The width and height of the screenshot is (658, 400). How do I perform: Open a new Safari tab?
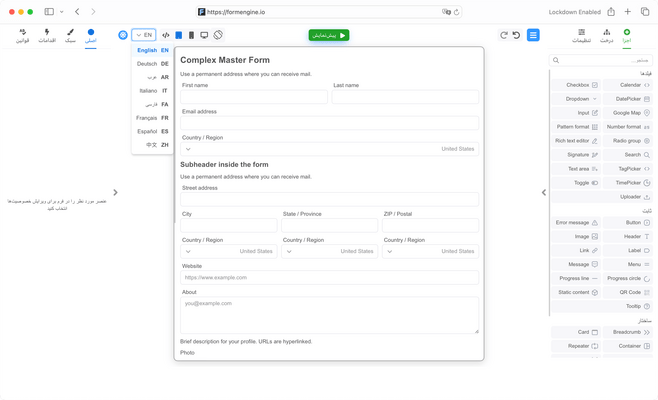click(627, 12)
